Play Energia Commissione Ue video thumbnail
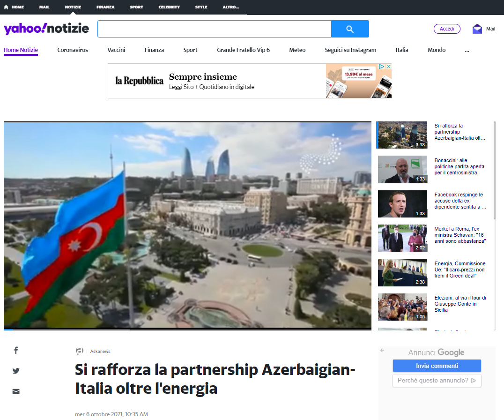504x420 pixels. click(402, 272)
